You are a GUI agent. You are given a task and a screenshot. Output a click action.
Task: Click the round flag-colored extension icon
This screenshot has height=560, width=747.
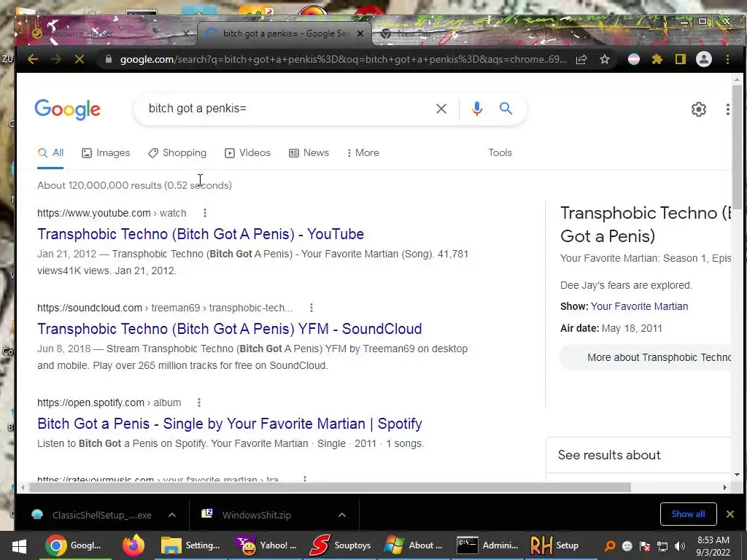click(634, 60)
